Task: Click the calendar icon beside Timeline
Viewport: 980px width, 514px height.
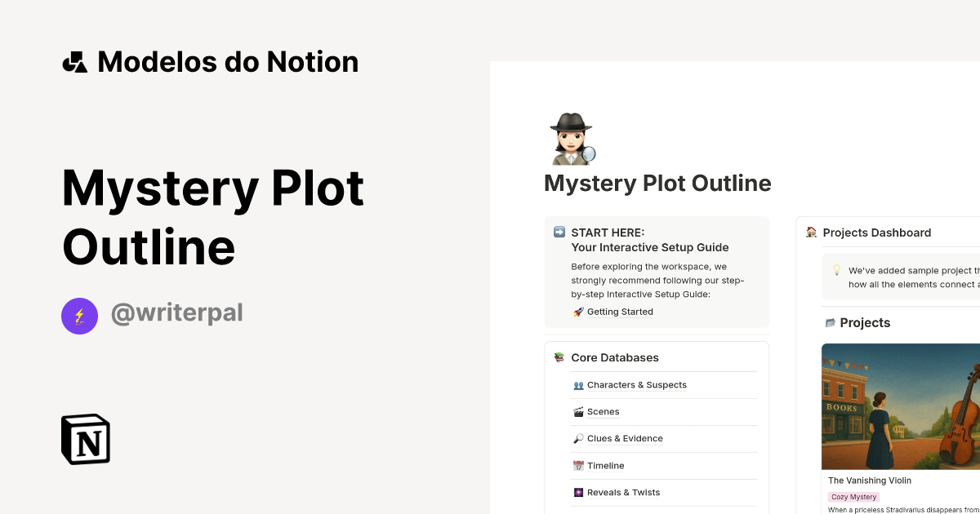Action: (x=578, y=465)
